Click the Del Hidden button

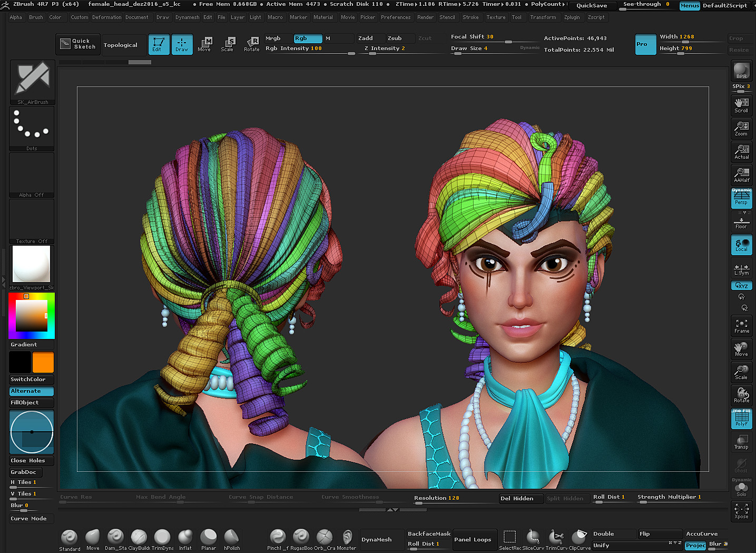coord(521,498)
